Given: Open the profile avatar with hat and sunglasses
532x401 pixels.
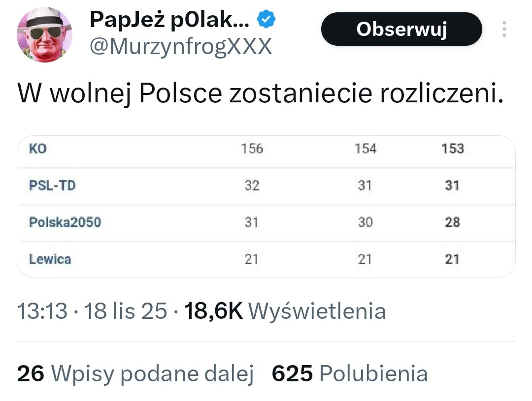Looking at the screenshot, I should (x=45, y=34).
